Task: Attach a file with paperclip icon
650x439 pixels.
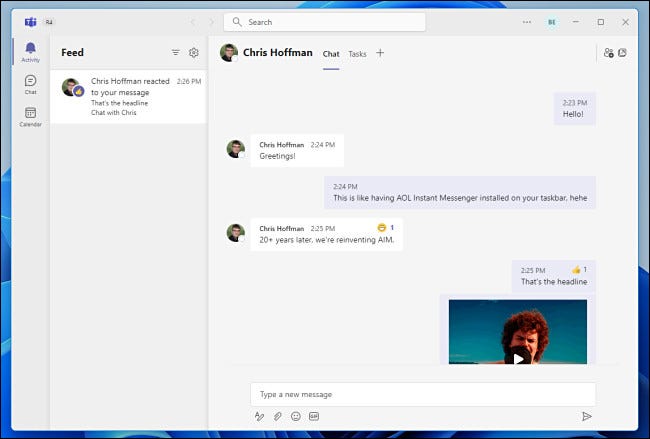Action: (x=278, y=416)
